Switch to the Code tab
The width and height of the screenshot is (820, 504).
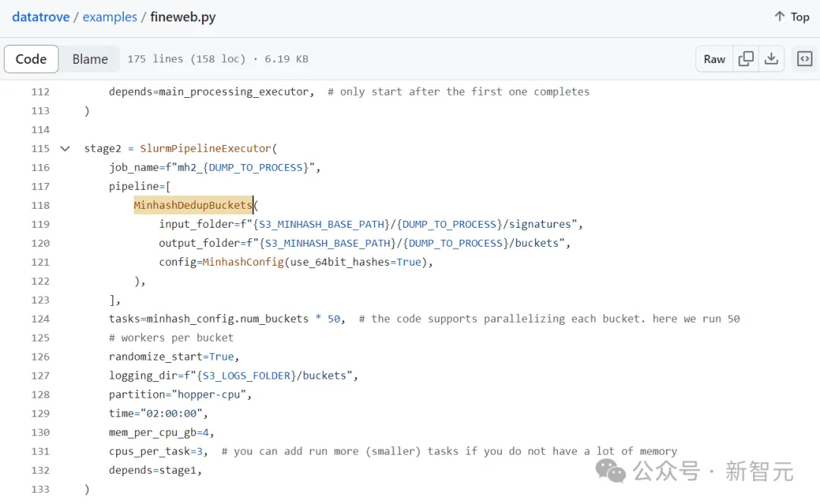[31, 59]
